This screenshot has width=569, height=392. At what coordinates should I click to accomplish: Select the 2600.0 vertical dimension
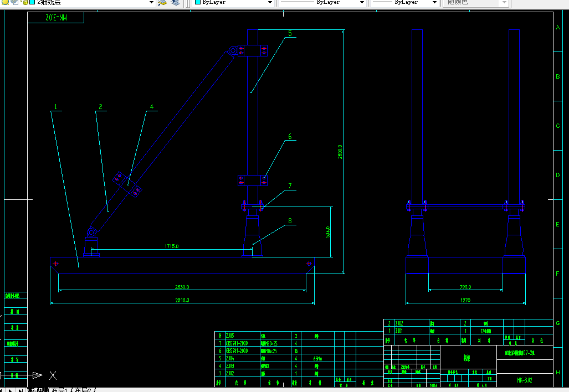(340, 152)
